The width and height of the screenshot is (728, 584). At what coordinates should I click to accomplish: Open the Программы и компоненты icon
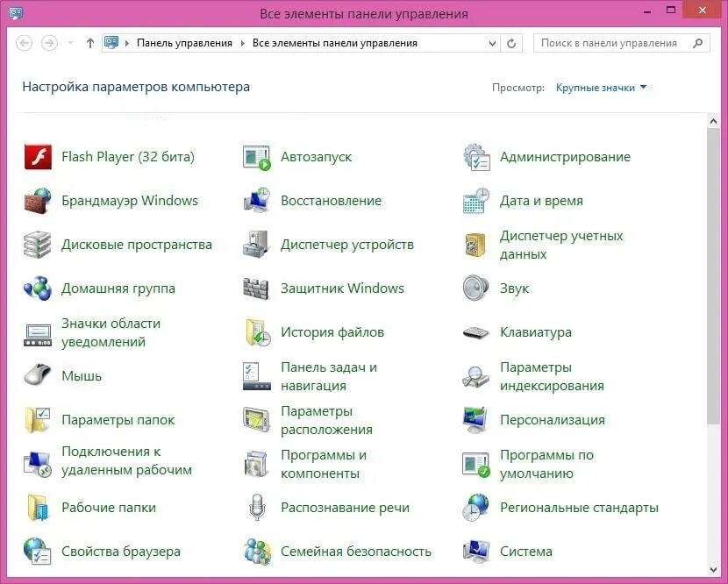(257, 464)
